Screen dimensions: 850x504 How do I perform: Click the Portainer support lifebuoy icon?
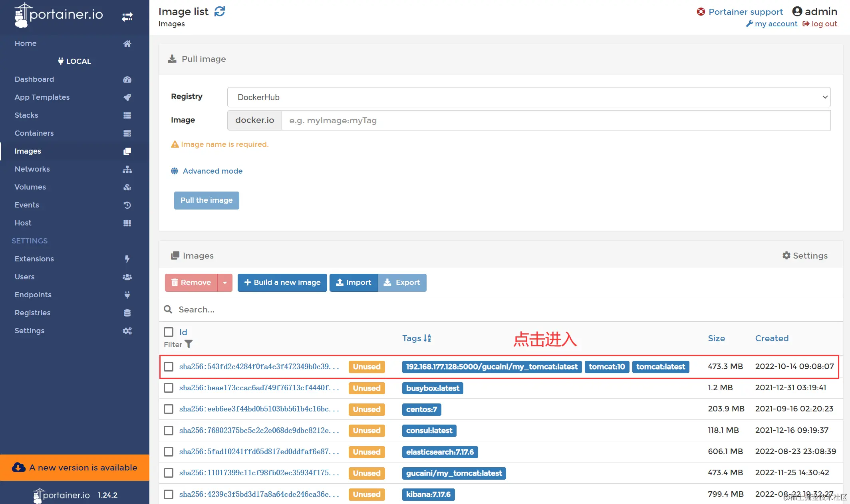click(x=701, y=12)
